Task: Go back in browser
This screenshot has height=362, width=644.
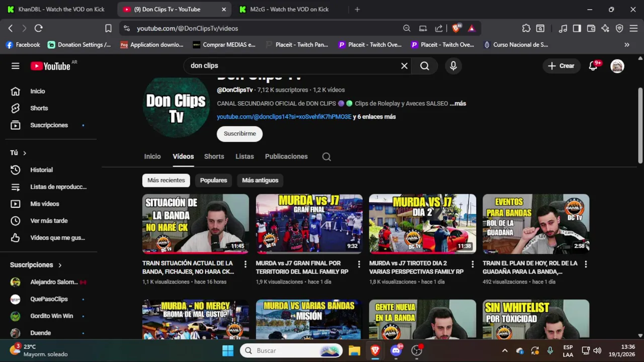Action: tap(11, 29)
